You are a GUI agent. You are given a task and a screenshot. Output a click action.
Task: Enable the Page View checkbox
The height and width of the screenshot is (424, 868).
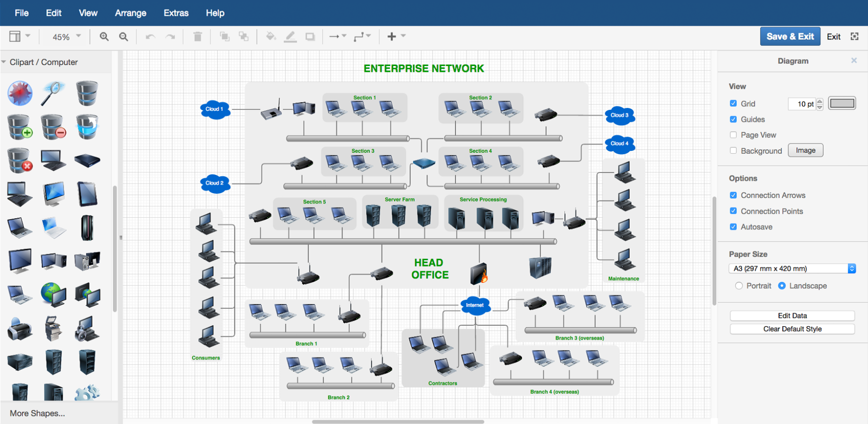click(x=733, y=135)
